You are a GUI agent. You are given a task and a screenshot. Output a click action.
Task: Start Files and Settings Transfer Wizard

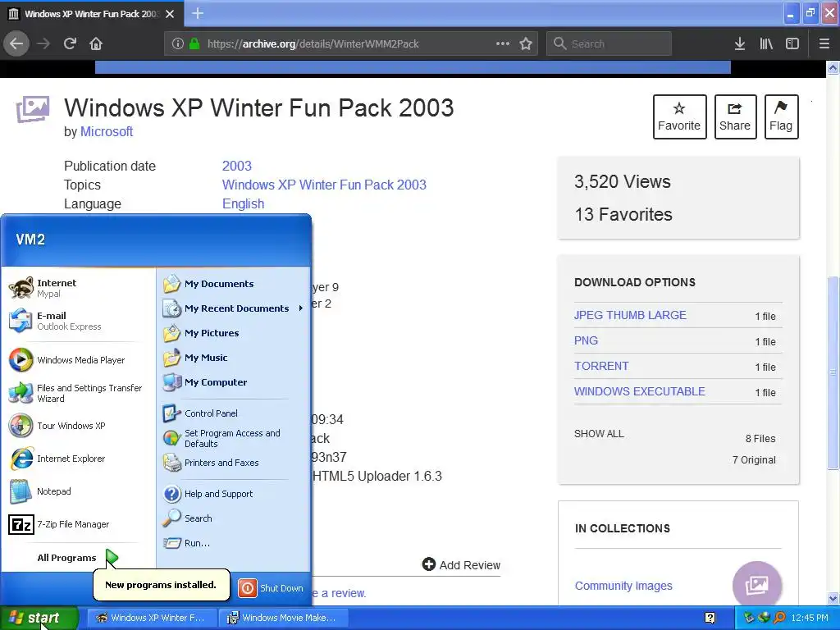(78, 393)
